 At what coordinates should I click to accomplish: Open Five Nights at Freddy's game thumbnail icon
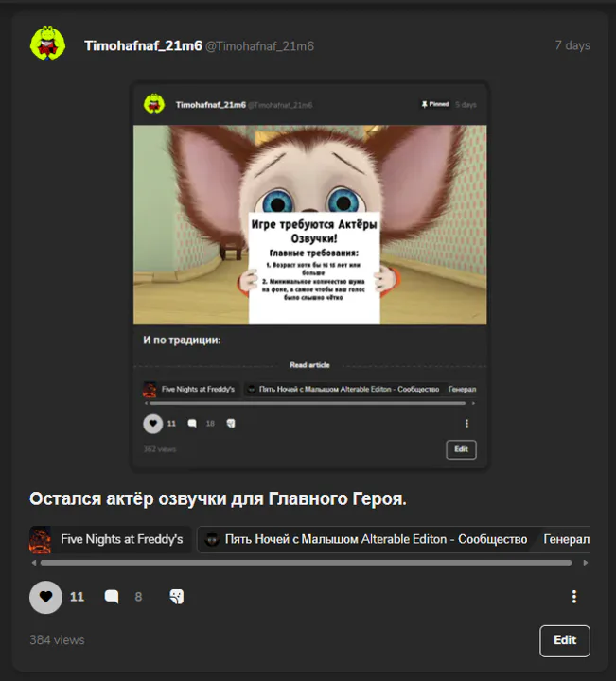pos(40,539)
